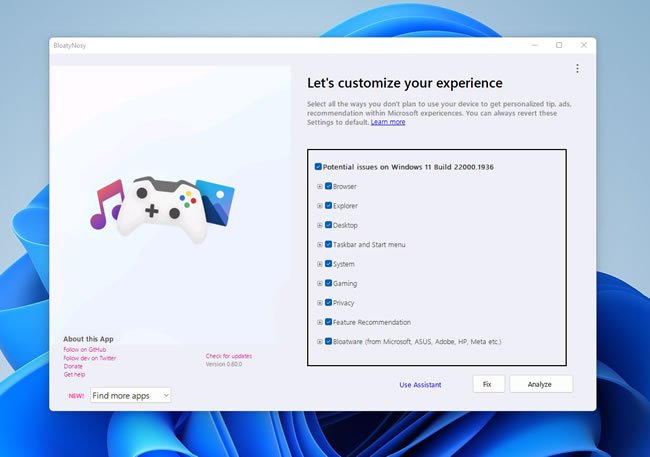The image size is (650, 457).
Task: Toggle the System checkbox
Action: (328, 264)
